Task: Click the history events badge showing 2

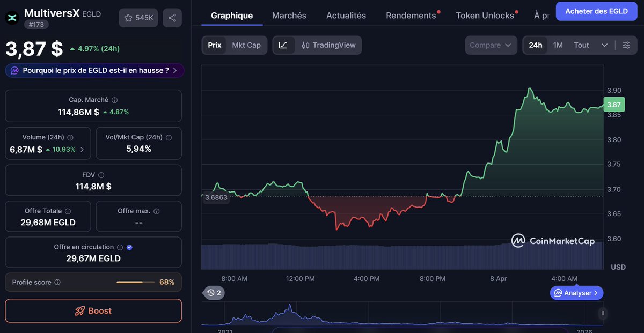Action: tap(214, 293)
